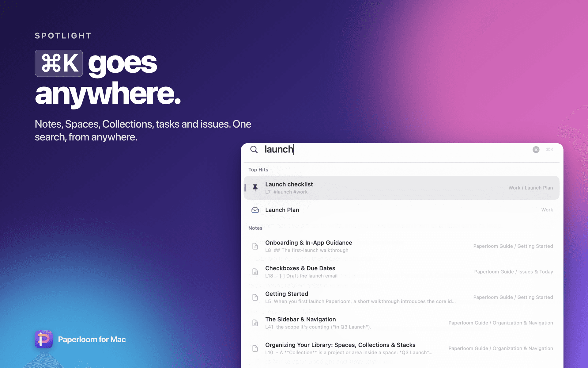Click document icon for Onboarding & In-App Guidance
This screenshot has height=368, width=588.
pos(255,246)
